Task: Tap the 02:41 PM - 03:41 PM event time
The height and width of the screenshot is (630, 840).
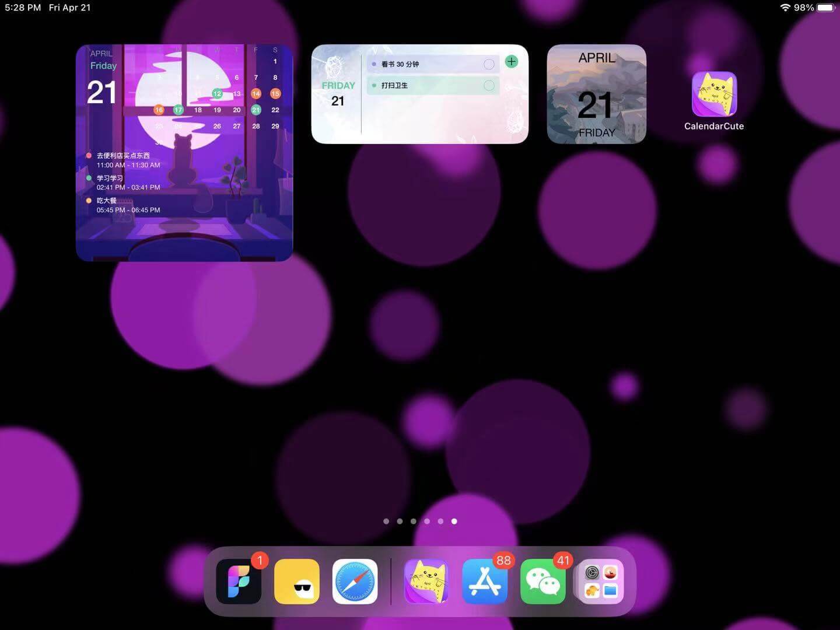Action: [x=128, y=187]
